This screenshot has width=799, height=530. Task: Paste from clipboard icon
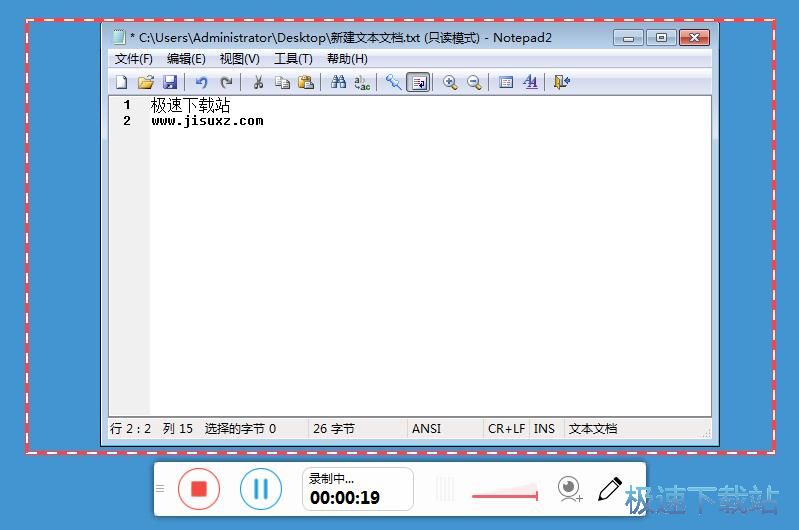click(x=306, y=82)
